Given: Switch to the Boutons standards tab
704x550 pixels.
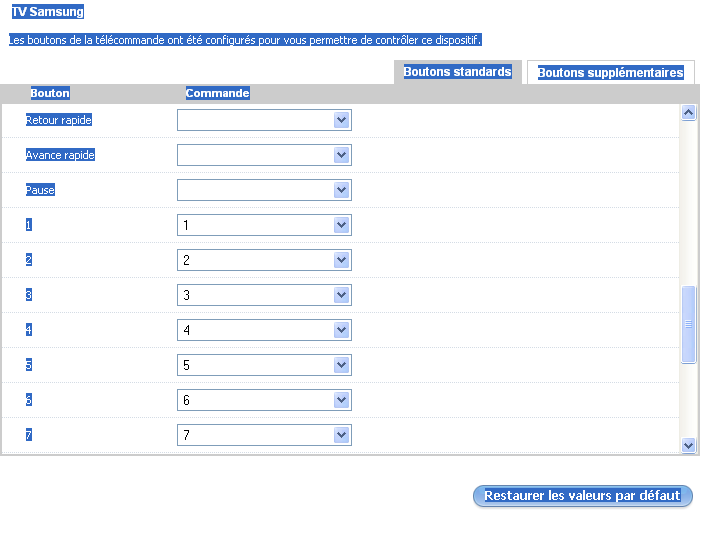Looking at the screenshot, I should pyautogui.click(x=457, y=72).
